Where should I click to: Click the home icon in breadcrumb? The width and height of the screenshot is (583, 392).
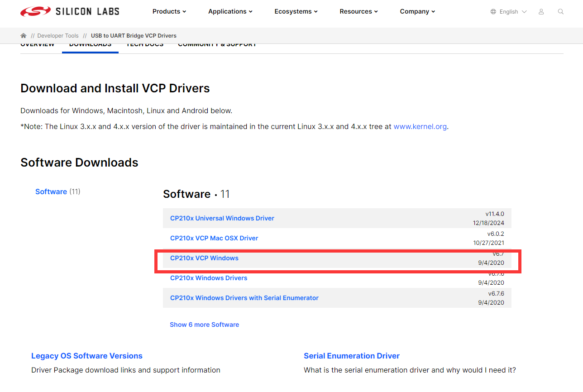pyautogui.click(x=24, y=36)
